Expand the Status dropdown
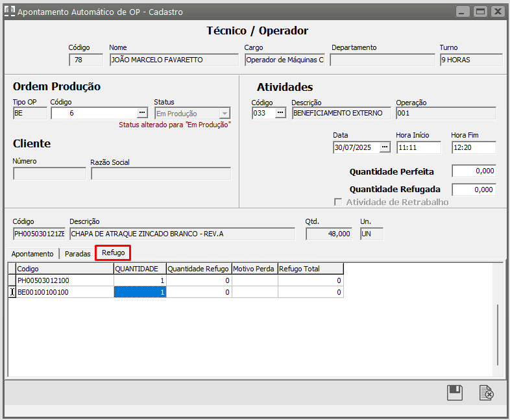The image size is (510, 420). 225,113
